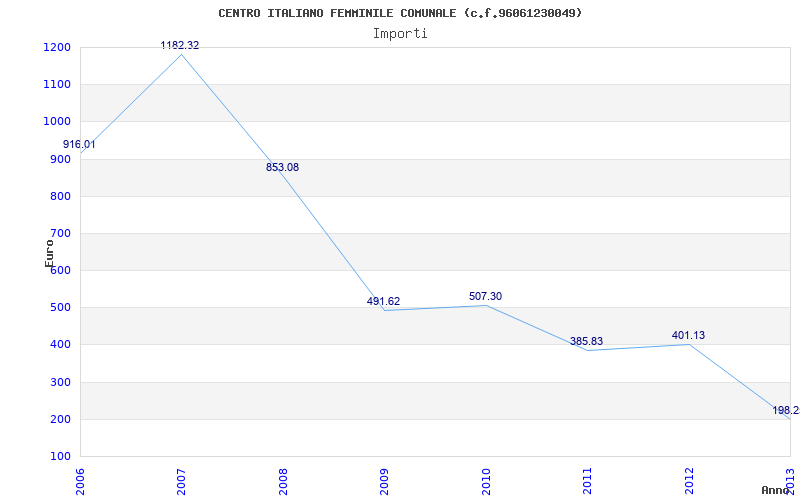800x500 pixels.
Task: Click the 800 y-axis tick label
Action: pyautogui.click(x=60, y=196)
